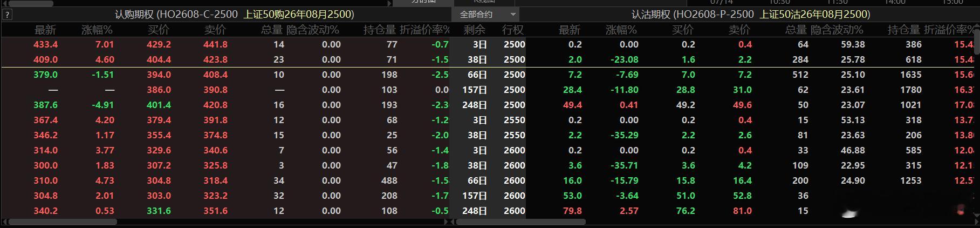Sort calls by 隐含波动% column header
The image size is (980, 228).
point(313,30)
